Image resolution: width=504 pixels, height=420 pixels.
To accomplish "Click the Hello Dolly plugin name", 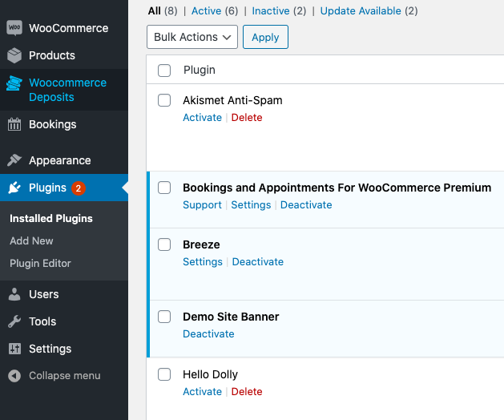I will coord(210,374).
